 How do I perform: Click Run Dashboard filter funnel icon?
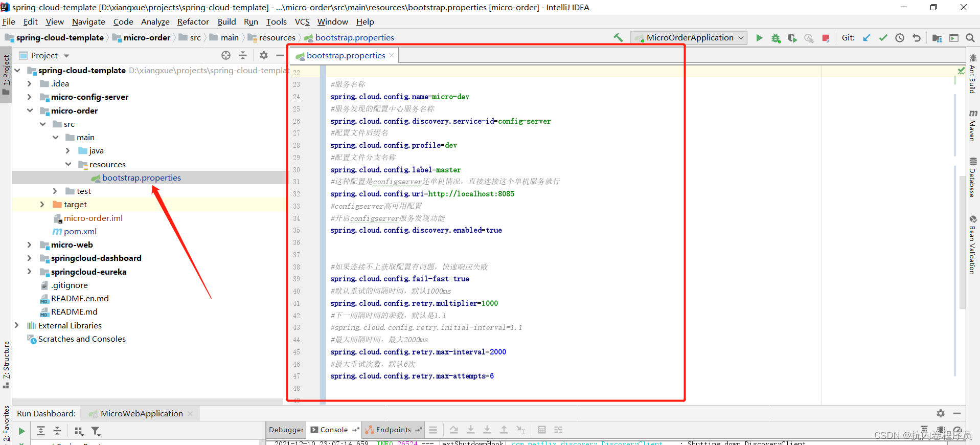[x=95, y=431]
